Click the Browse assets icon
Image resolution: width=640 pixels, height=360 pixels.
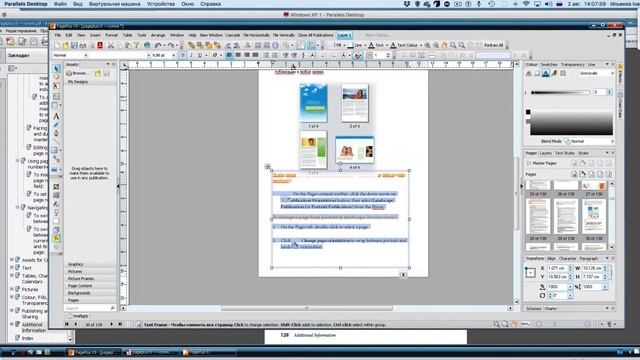pos(69,73)
